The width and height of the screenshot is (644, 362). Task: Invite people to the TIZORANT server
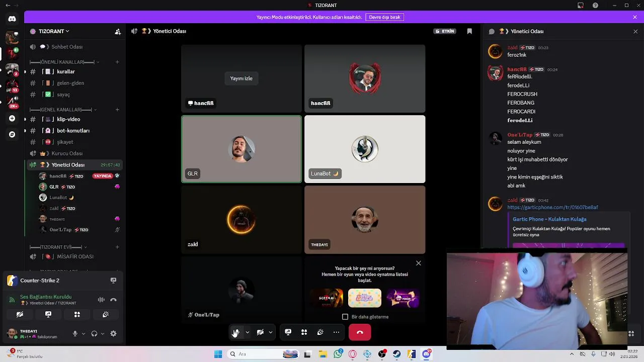click(118, 31)
